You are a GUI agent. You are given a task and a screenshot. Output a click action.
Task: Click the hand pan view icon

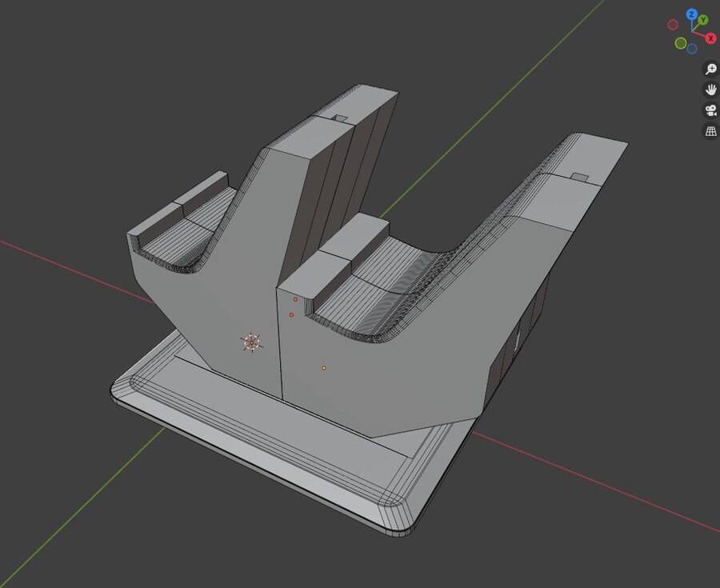click(x=711, y=90)
